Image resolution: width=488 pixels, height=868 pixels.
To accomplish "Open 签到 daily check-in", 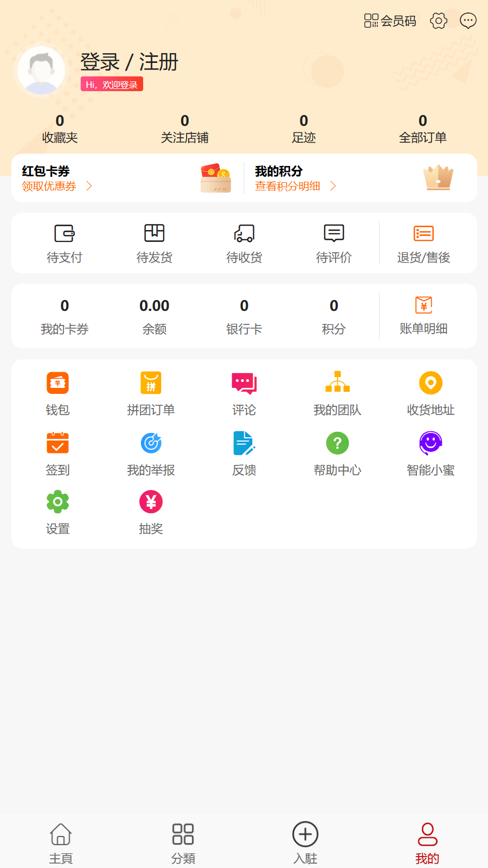I will coord(57,454).
